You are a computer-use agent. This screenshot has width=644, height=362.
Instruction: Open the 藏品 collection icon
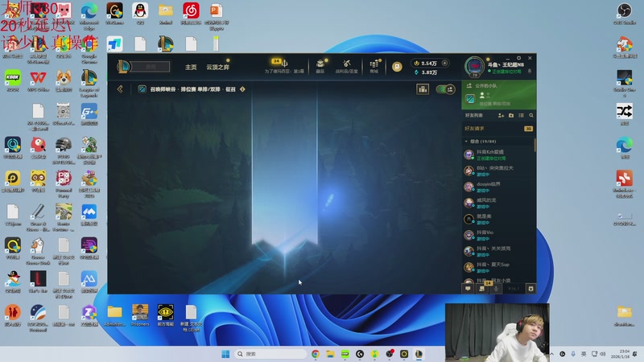point(320,64)
